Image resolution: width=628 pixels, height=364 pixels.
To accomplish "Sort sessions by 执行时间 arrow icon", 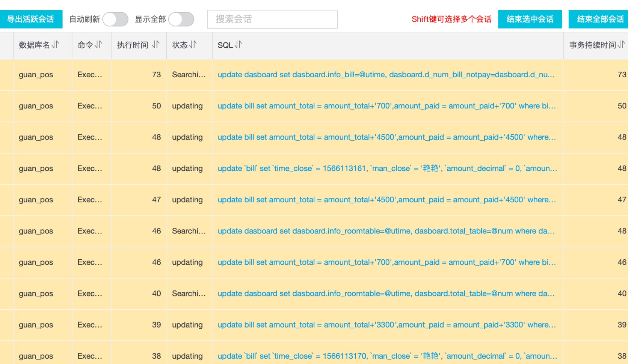I will point(156,45).
